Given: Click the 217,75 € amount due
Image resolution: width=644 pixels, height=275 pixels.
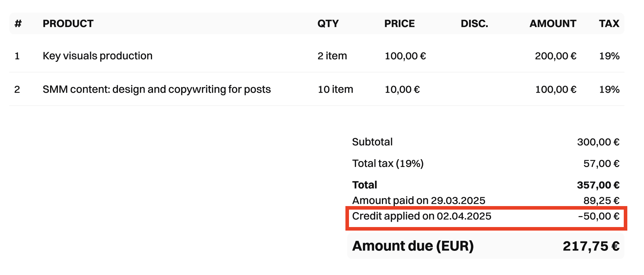Looking at the screenshot, I should point(591,246).
